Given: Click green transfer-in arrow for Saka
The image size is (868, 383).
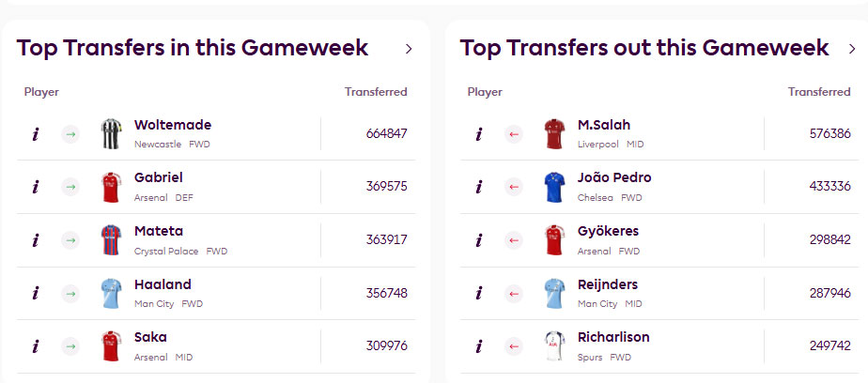Looking at the screenshot, I should (70, 346).
